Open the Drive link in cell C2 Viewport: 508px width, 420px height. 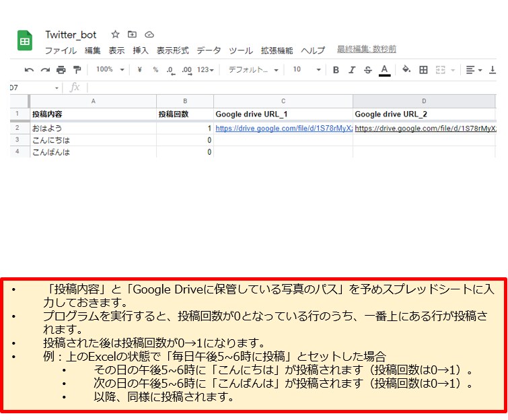pos(284,129)
